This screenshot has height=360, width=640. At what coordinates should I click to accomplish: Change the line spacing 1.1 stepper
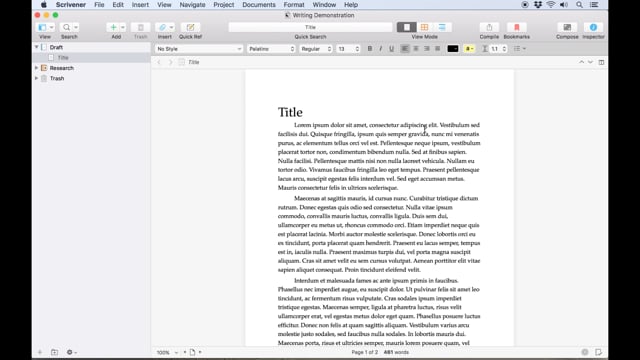coord(504,49)
